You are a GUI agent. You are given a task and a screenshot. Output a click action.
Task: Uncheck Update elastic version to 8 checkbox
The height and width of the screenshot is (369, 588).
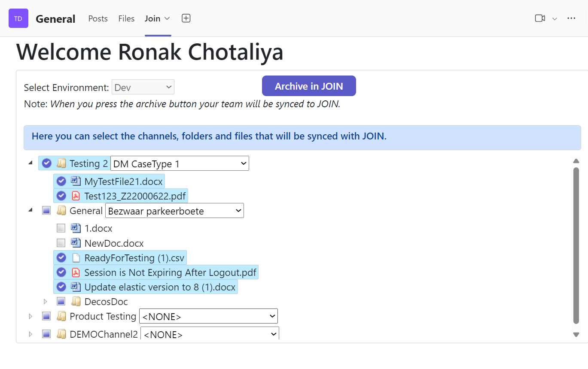(61, 287)
